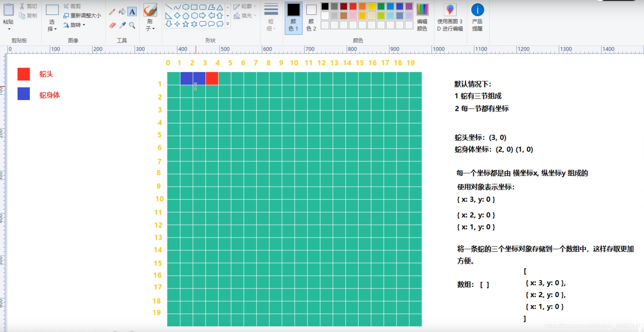The height and width of the screenshot is (332, 644).
Task: Choose the black palette swatch
Action: click(325, 6)
